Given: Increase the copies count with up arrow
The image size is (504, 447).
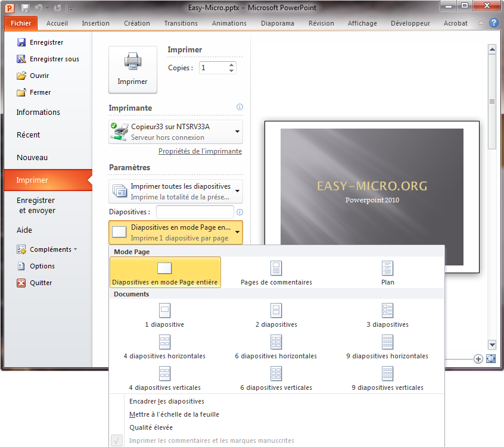Looking at the screenshot, I should tap(231, 65).
